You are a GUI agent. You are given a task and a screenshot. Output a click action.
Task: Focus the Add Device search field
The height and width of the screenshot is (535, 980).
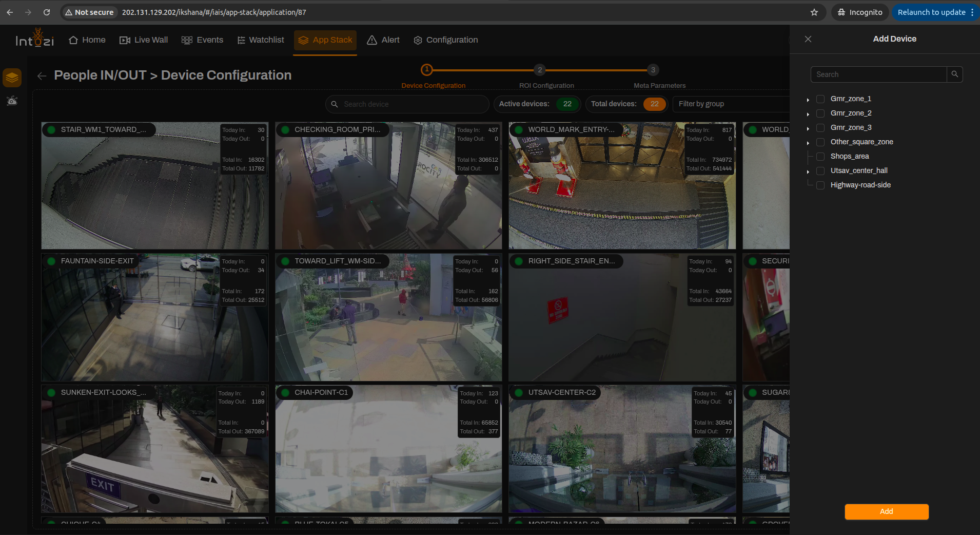coord(878,74)
